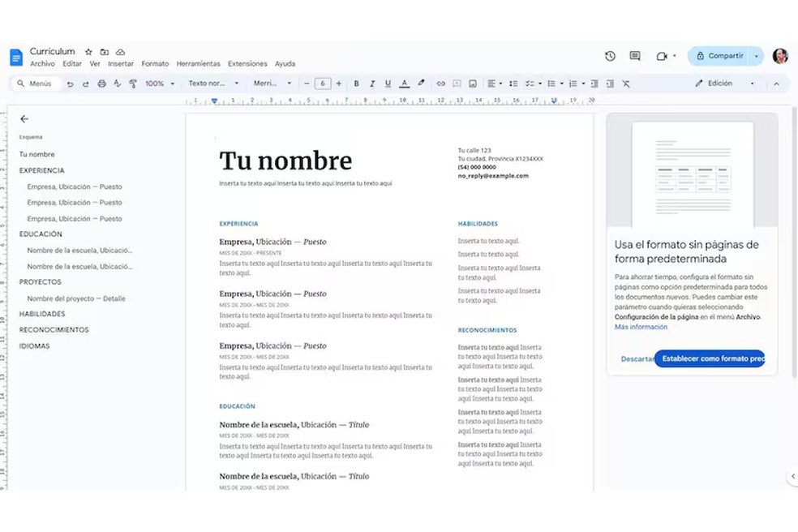Click the Undo arrow icon
798x532 pixels.
(x=71, y=84)
